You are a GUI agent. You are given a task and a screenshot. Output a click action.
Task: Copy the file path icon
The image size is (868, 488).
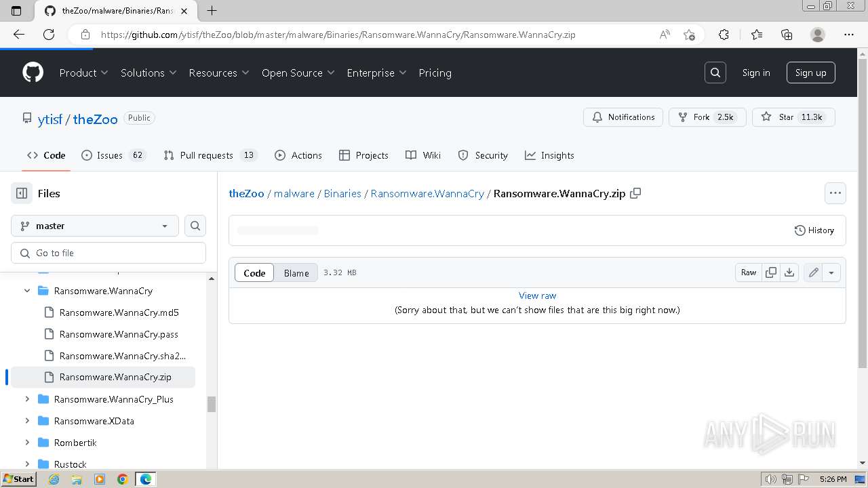635,193
